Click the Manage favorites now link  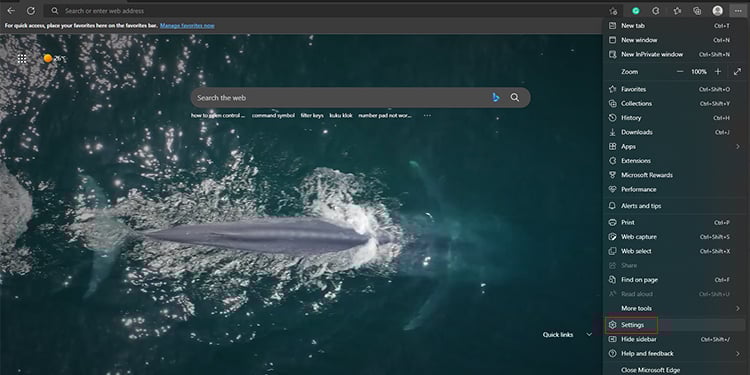tap(187, 25)
